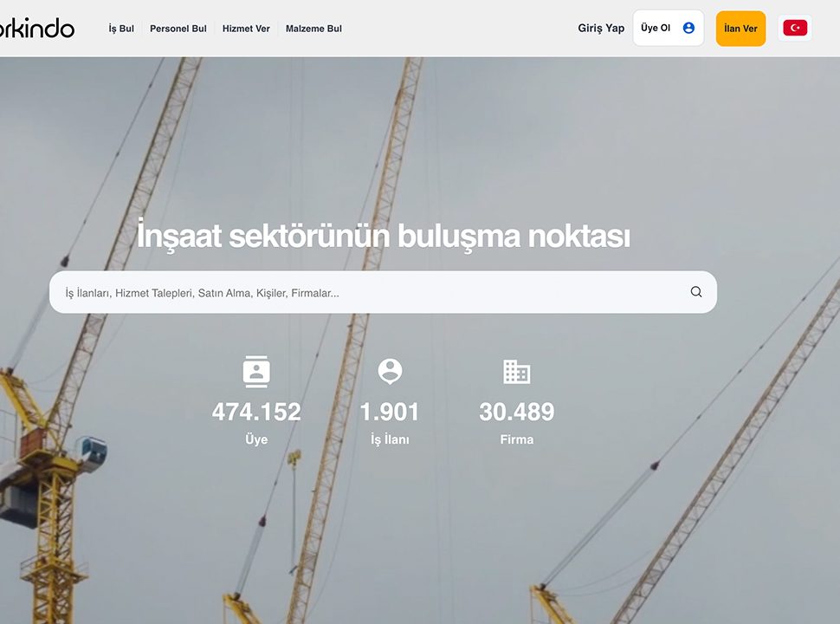The height and width of the screenshot is (624, 840).
Task: Click the Üye label
Action: click(256, 439)
